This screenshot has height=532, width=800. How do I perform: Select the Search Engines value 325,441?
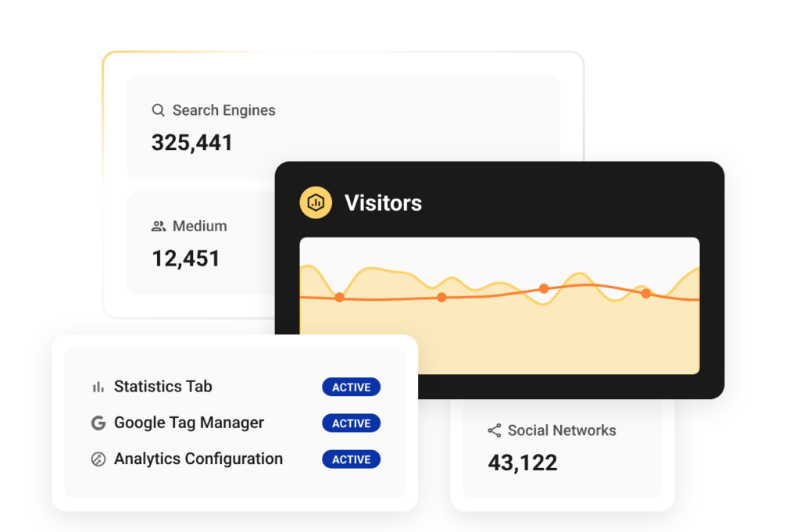point(192,143)
